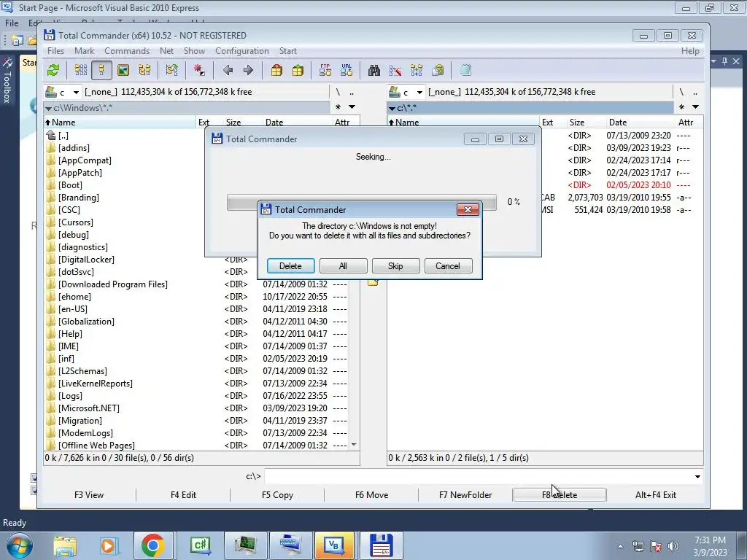Image resolution: width=747 pixels, height=560 pixels.
Task: Open the right panel favorites asterisk menu
Action: pyautogui.click(x=682, y=107)
